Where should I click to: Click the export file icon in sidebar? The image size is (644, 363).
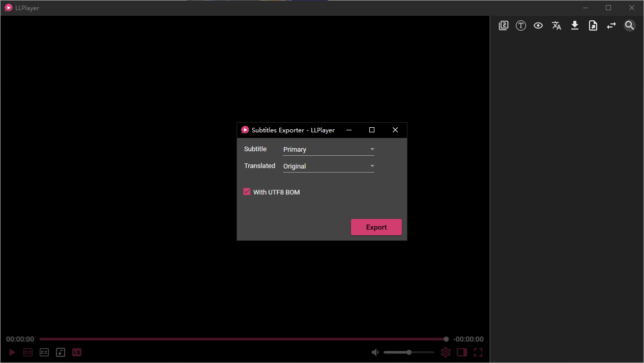[x=593, y=25]
